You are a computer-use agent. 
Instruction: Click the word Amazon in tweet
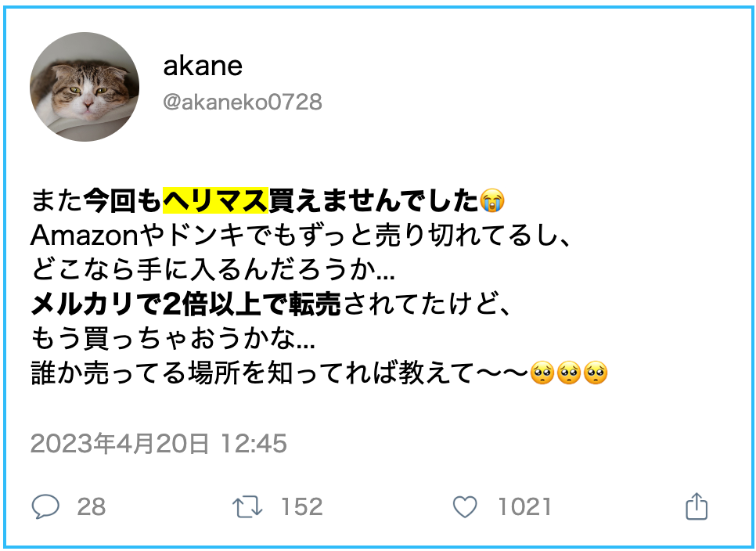click(85, 236)
